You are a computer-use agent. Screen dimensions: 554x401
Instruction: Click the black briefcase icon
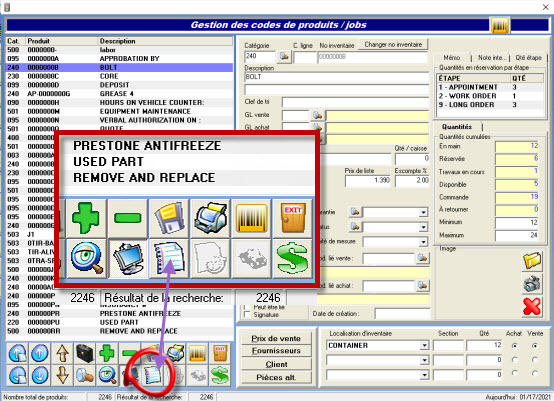[x=85, y=353]
